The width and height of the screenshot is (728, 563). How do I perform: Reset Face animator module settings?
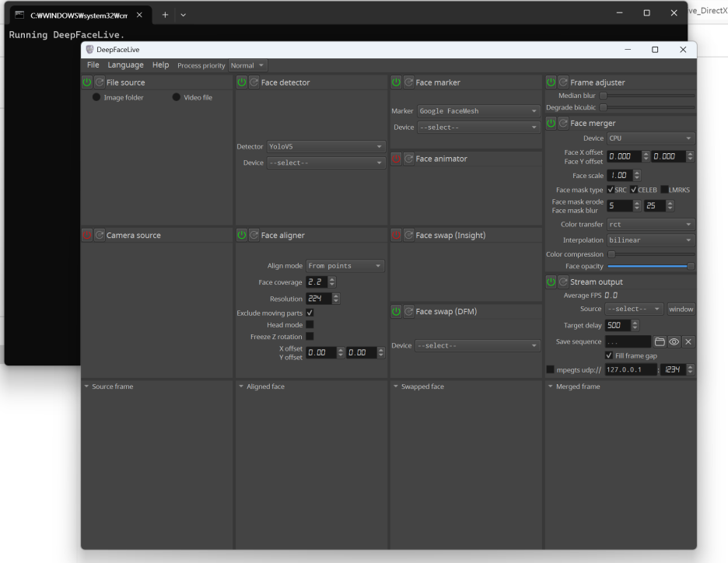[x=408, y=159]
